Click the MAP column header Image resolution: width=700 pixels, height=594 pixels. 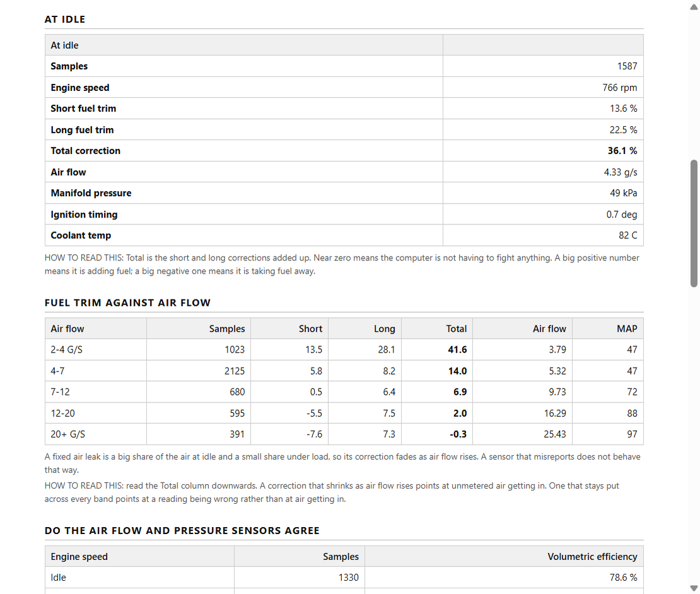(x=627, y=329)
